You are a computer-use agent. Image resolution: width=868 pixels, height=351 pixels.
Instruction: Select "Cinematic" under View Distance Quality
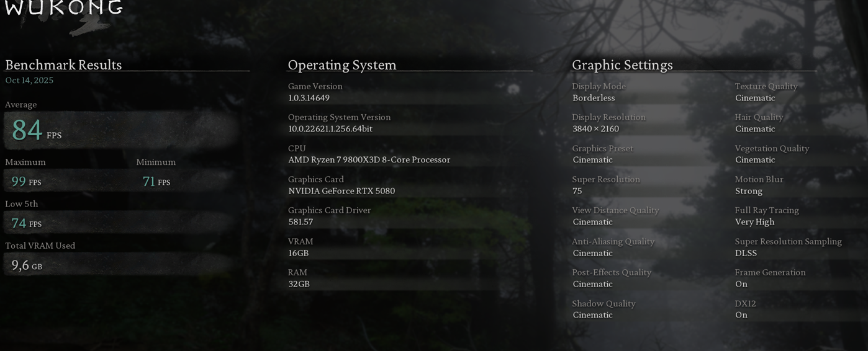coord(592,222)
